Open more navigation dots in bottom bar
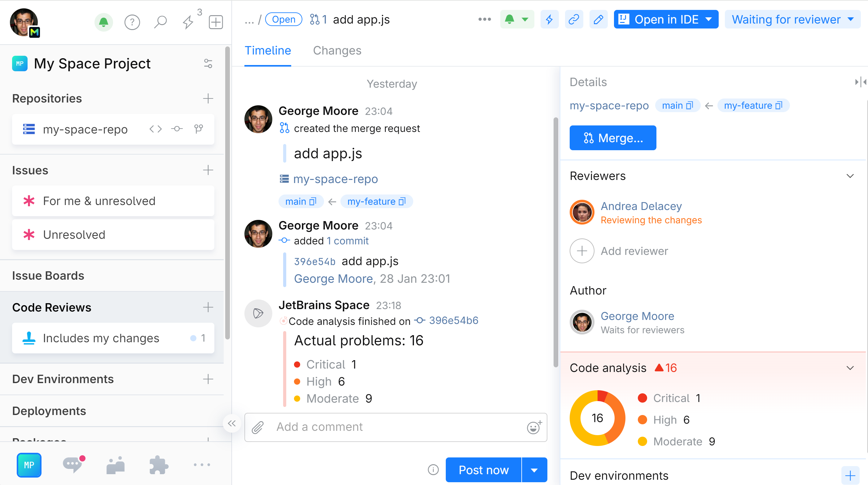The width and height of the screenshot is (868, 485). tap(202, 465)
